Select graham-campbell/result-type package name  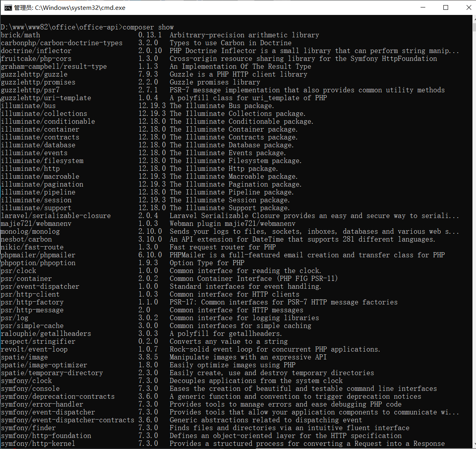pyautogui.click(x=54, y=66)
